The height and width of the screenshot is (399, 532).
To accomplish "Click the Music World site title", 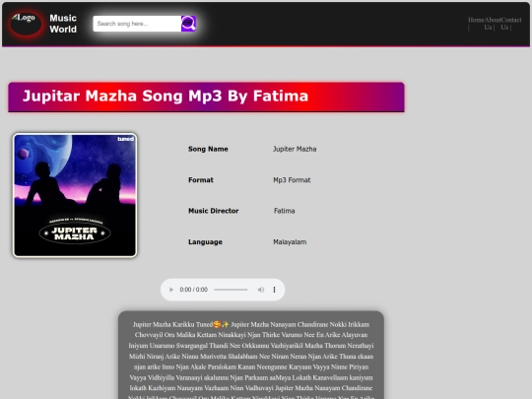I will (x=63, y=24).
